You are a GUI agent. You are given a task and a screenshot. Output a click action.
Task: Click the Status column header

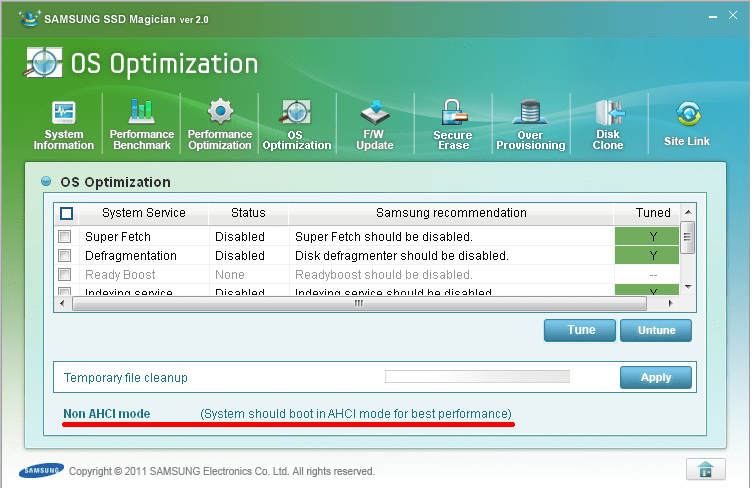pos(248,213)
